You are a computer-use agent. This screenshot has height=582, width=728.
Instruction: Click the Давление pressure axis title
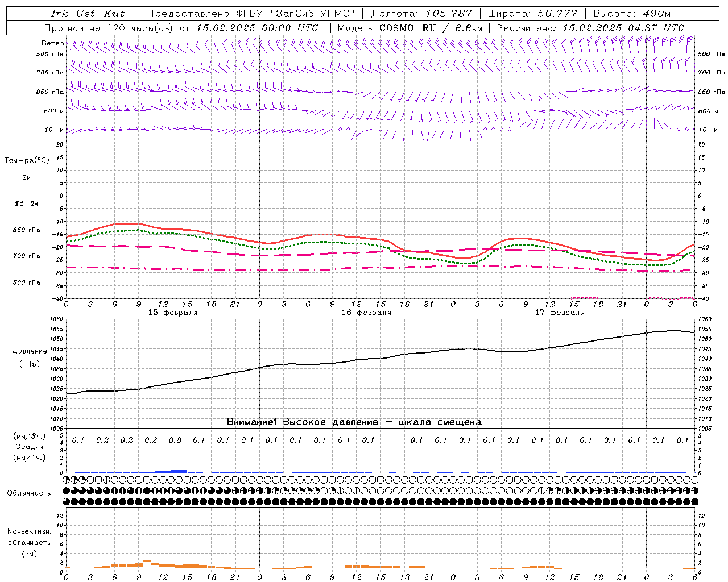point(30,351)
